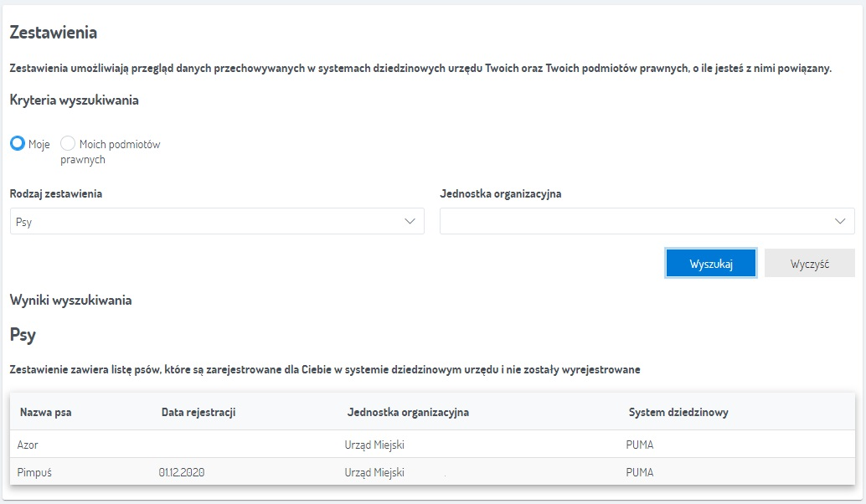This screenshot has width=866, height=504.
Task: Click the Zestawienia page heading
Action: click(x=54, y=33)
